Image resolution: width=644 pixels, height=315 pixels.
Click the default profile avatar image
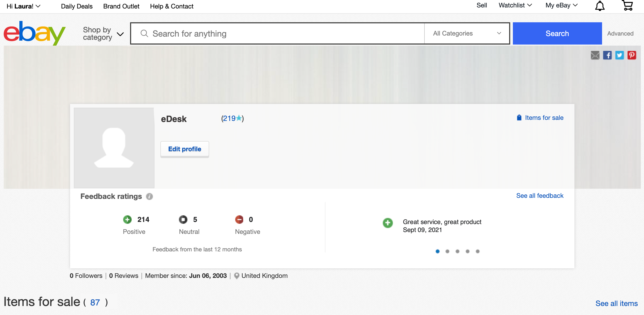[114, 148]
